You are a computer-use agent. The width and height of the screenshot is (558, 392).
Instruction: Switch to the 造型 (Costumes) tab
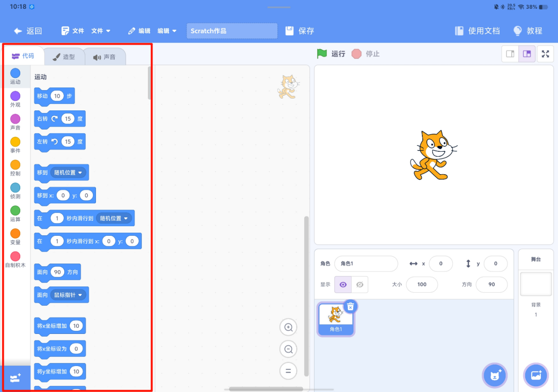pos(64,56)
